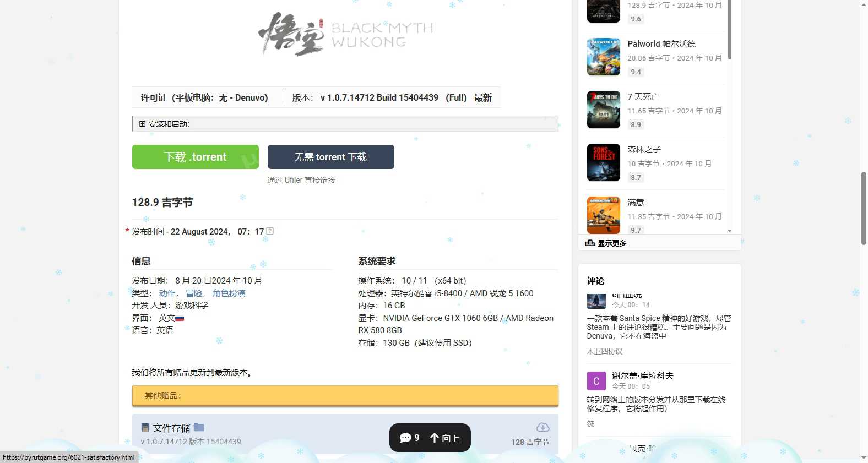Click the main page scrollbar thumb
This screenshot has width=868, height=463.
[x=864, y=208]
